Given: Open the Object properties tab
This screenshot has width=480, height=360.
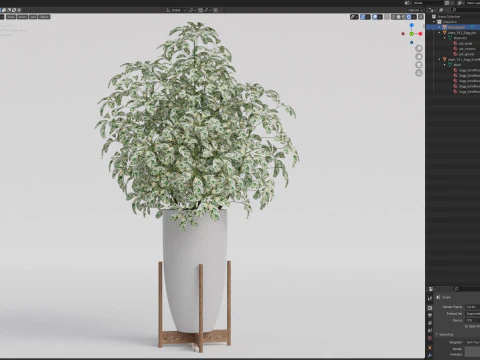Looking at the screenshot, I should point(430,348).
